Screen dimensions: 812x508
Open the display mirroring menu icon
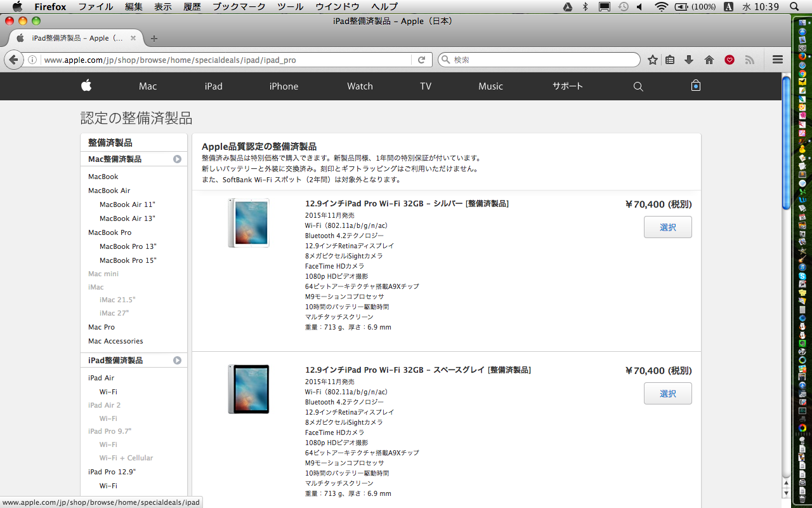[605, 6]
